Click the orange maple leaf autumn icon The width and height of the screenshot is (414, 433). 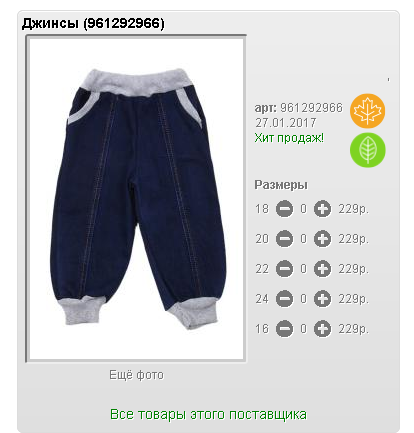point(367,111)
